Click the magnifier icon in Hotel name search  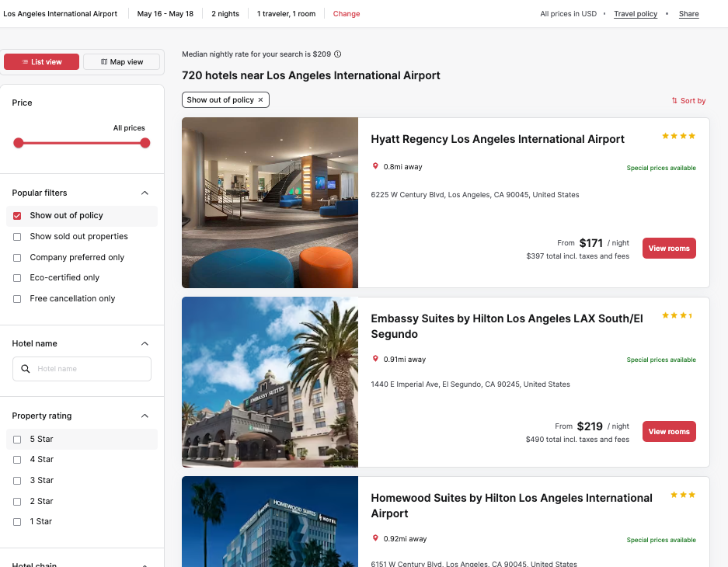[x=26, y=368]
